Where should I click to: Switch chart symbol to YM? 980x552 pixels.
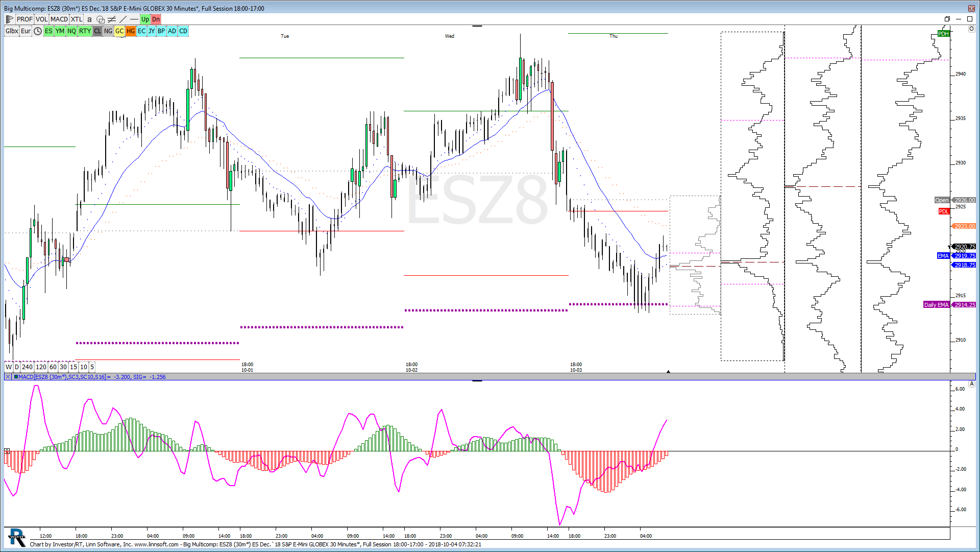coord(60,31)
